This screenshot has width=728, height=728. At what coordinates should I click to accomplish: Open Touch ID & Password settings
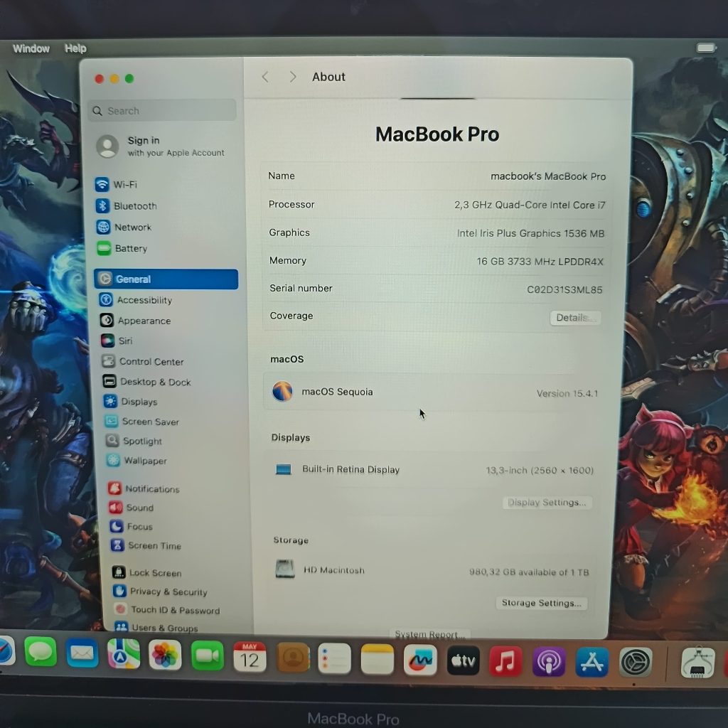tap(174, 610)
